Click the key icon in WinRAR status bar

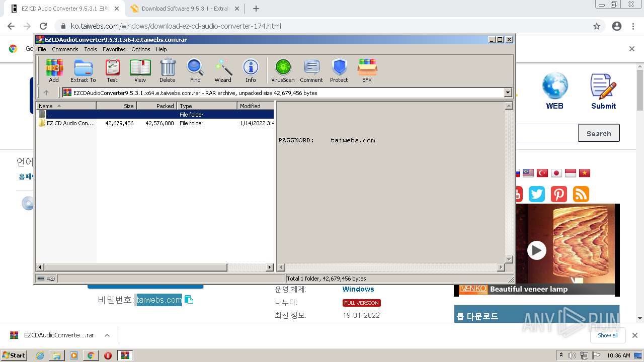(51, 279)
